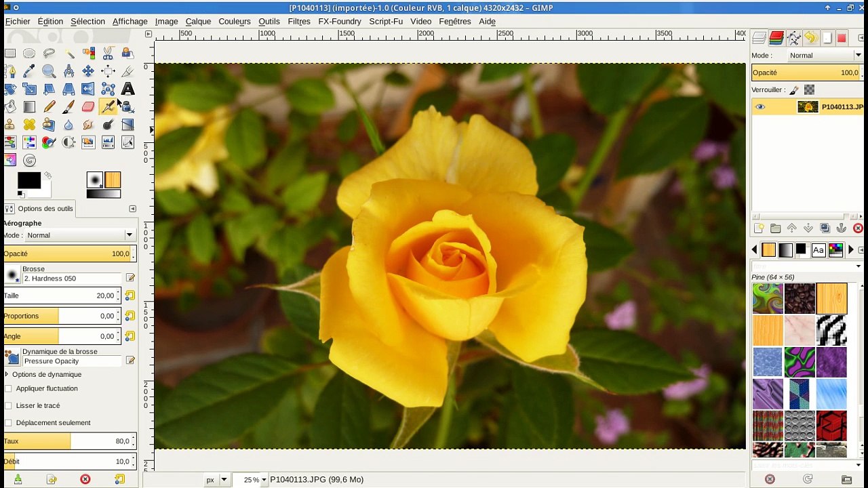Click the foreground black color swatch
The image size is (868, 488).
pos(28,180)
